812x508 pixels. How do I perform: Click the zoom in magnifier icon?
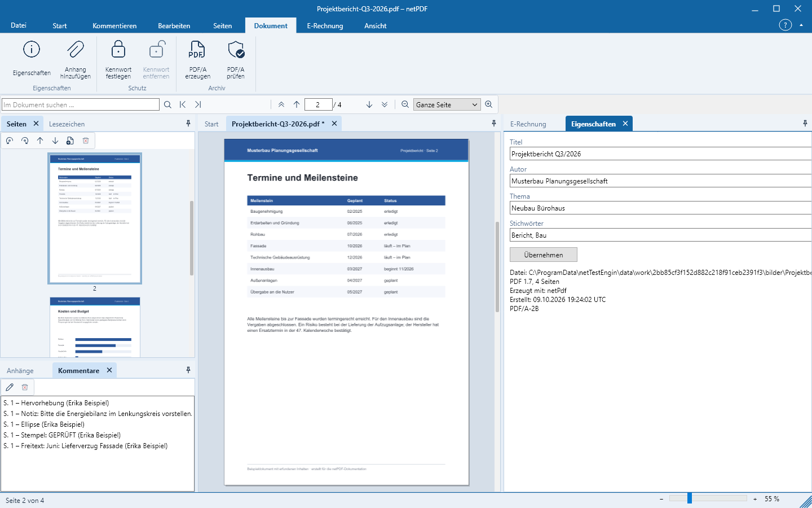point(489,104)
